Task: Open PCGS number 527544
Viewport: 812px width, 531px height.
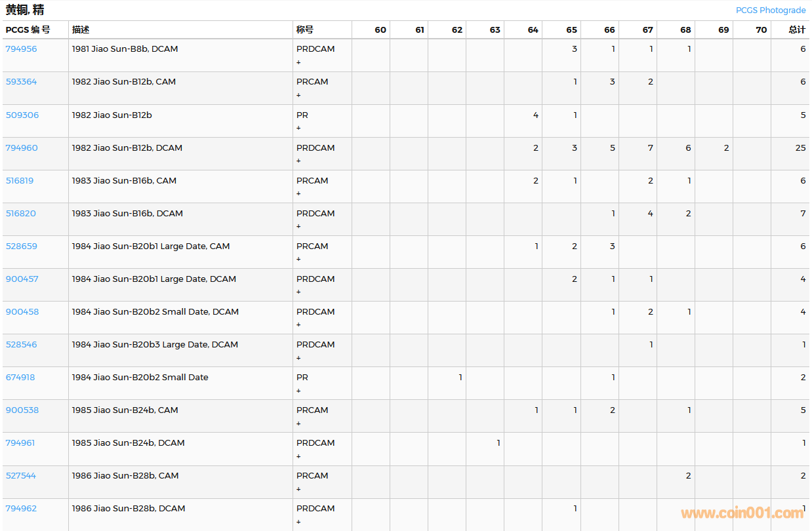Action: [21, 475]
